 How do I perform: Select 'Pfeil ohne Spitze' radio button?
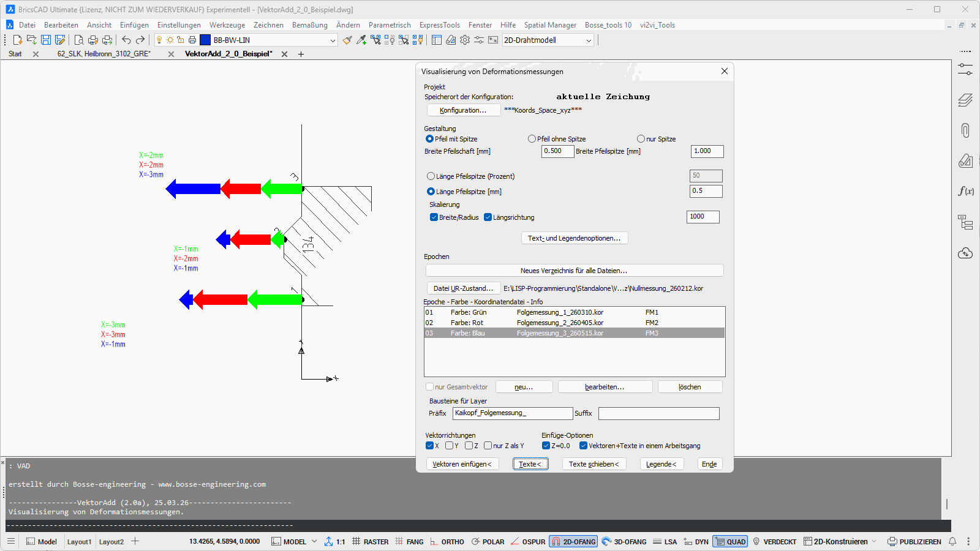tap(532, 139)
